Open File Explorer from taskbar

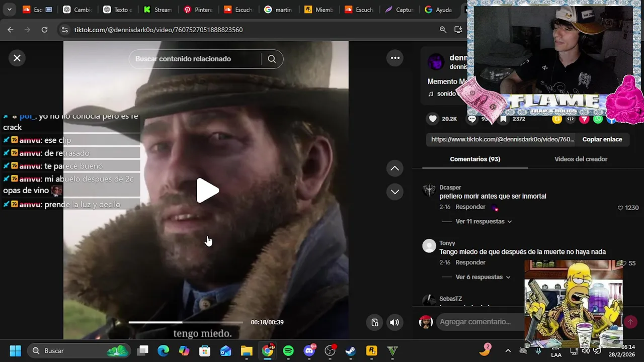coord(247,350)
